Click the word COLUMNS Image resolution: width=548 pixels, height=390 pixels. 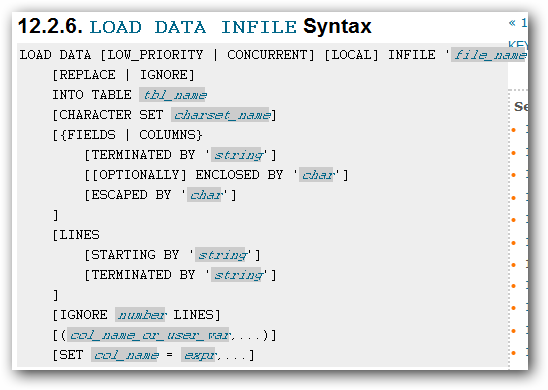pos(167,135)
